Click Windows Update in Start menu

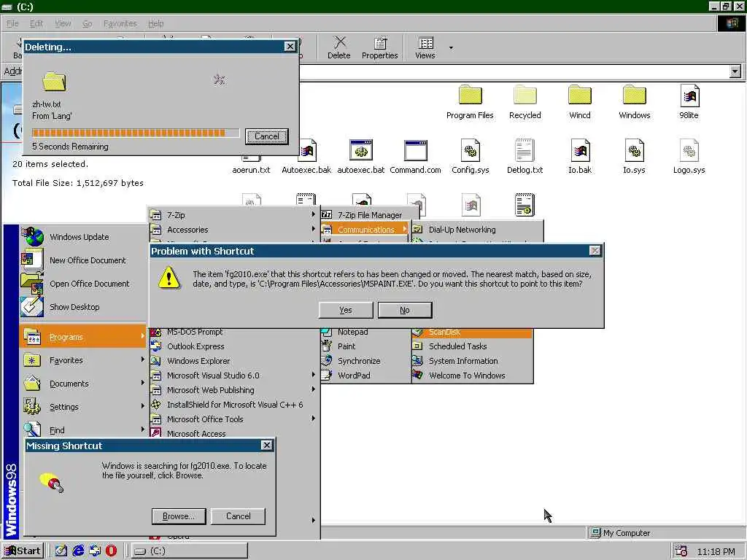[83, 237]
